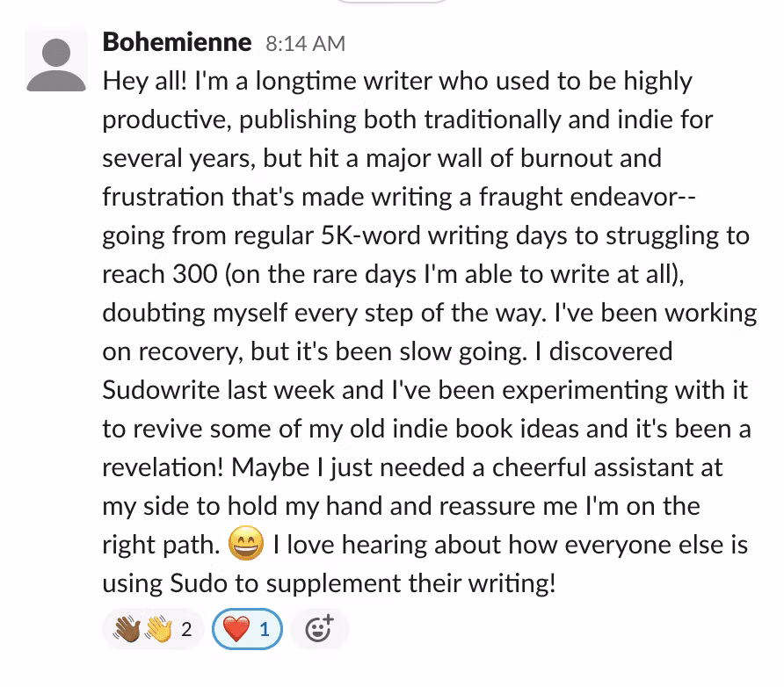Screen dimensions: 784x687
Task: Click the 8:14 AM message timestamp
Action: [305, 43]
